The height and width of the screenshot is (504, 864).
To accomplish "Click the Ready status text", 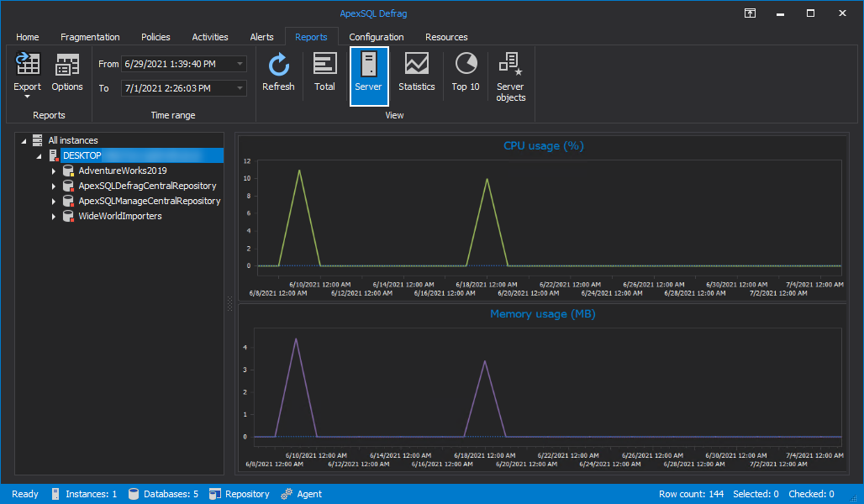I will click(25, 494).
